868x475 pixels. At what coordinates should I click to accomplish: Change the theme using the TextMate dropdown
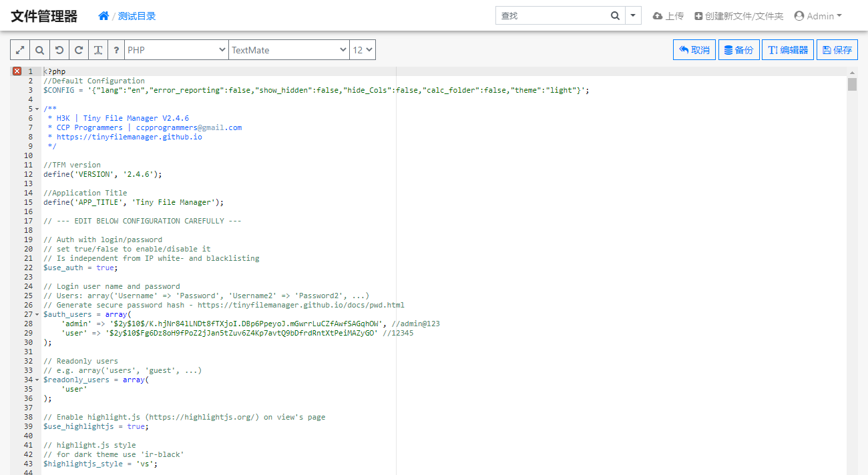pyautogui.click(x=288, y=49)
